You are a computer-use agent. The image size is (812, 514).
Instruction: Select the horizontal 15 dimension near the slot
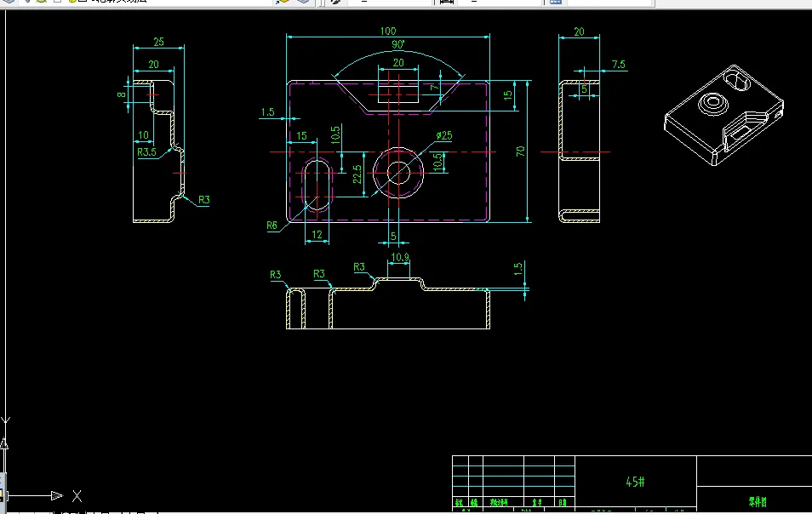point(302,136)
